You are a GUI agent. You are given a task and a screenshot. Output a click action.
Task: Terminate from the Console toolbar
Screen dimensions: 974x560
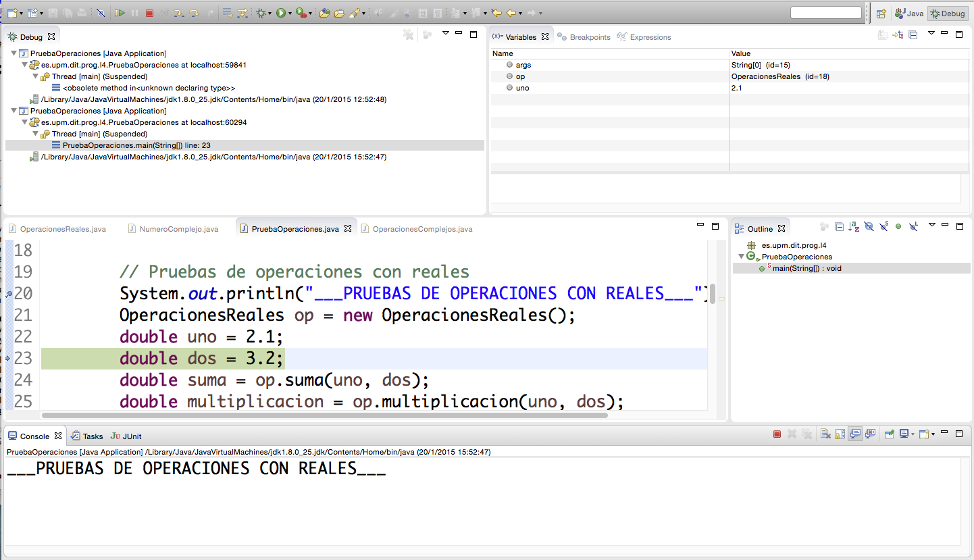[x=777, y=434]
